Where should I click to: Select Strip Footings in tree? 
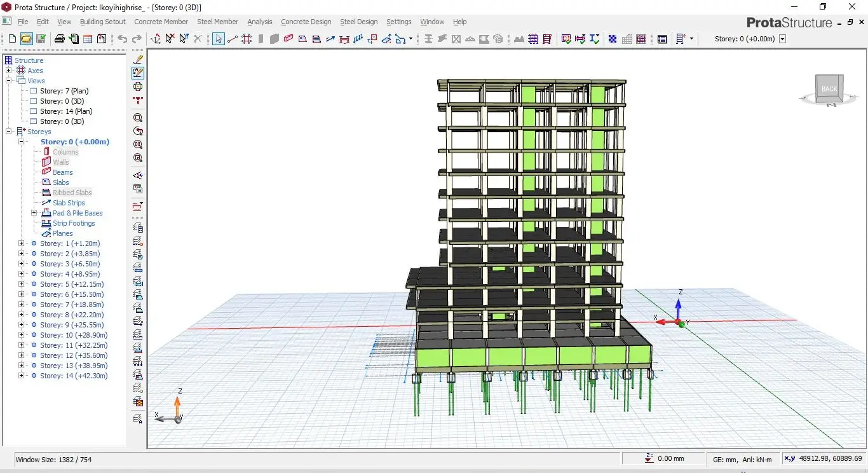(x=74, y=223)
